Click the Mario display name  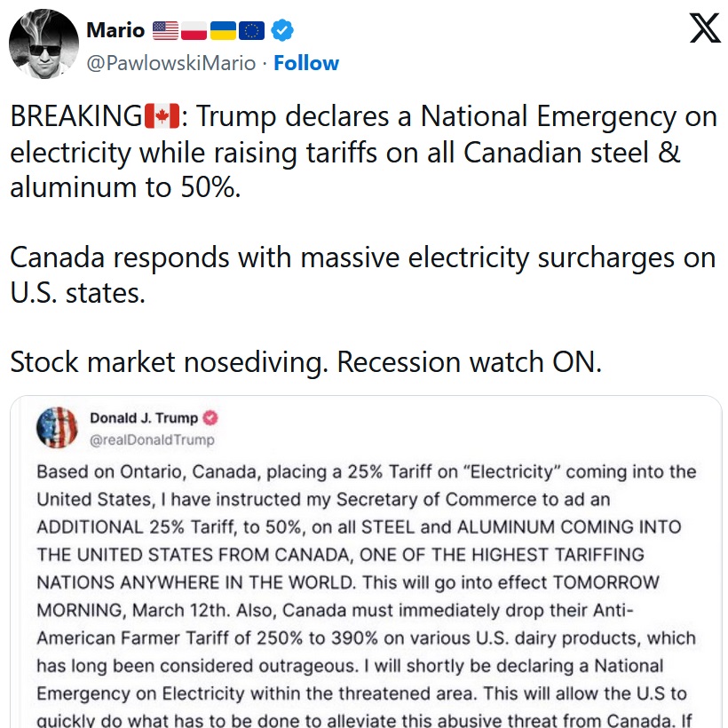point(115,31)
